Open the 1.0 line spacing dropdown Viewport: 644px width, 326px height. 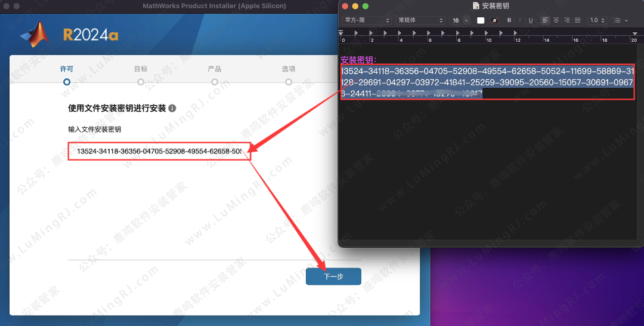pyautogui.click(x=597, y=20)
